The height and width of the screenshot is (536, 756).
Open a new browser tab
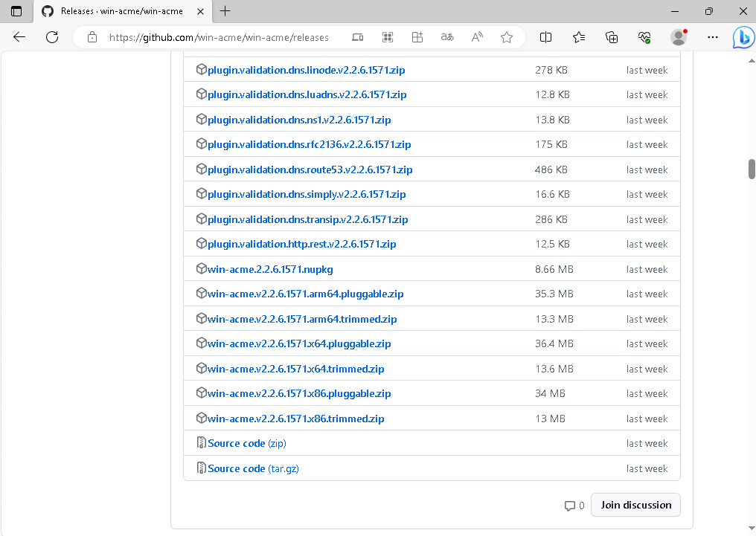[x=225, y=11]
